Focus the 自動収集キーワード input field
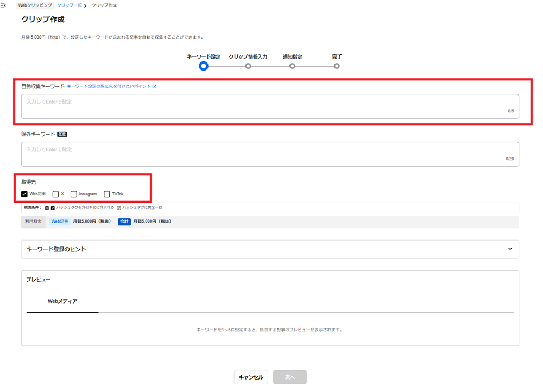 pyautogui.click(x=270, y=106)
